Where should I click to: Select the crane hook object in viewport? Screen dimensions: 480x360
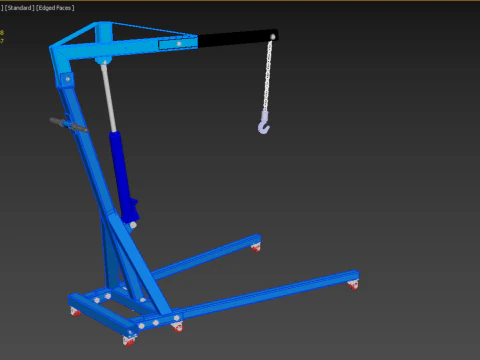(264, 123)
